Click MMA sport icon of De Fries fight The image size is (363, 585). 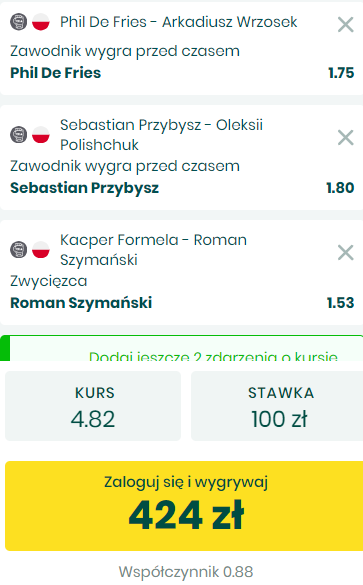18,22
